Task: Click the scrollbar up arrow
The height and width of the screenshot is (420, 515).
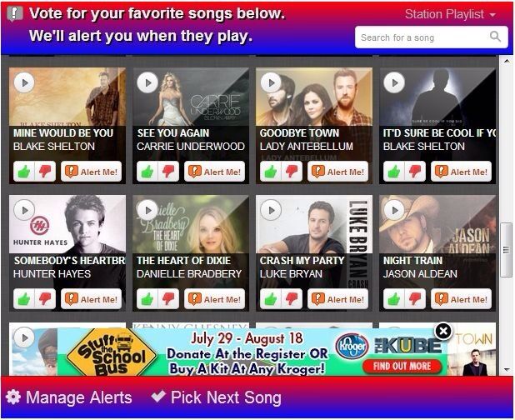Action: (x=507, y=61)
